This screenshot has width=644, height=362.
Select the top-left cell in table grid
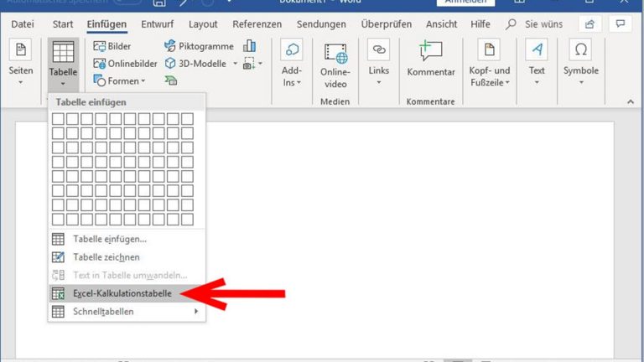(x=59, y=119)
